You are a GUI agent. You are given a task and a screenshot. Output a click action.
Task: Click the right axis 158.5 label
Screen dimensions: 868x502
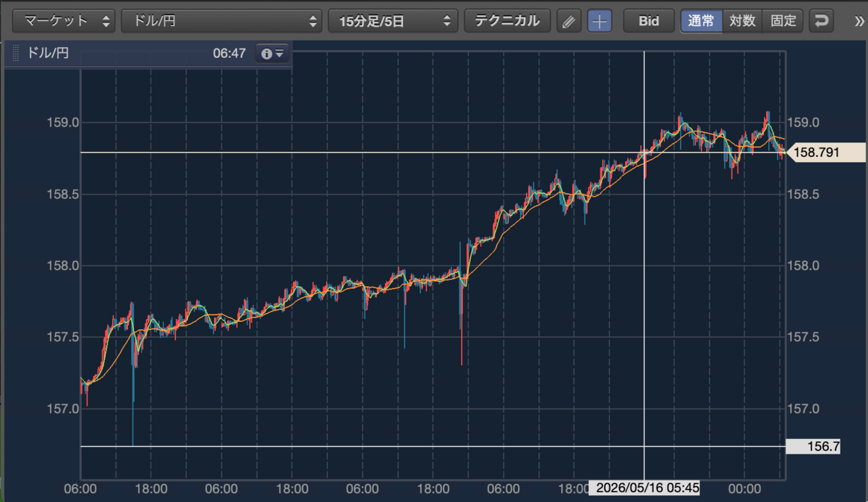click(804, 194)
